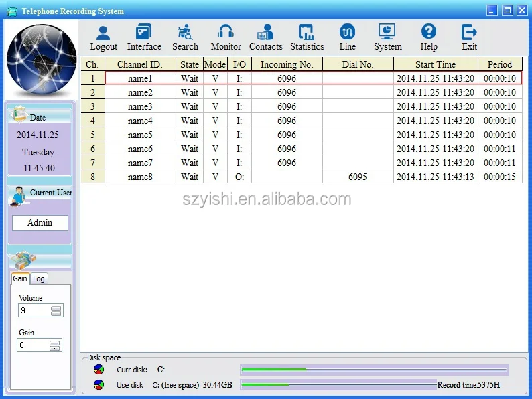The width and height of the screenshot is (532, 399).
Task: Increase the Volume stepper value
Action: pyautogui.click(x=56, y=308)
